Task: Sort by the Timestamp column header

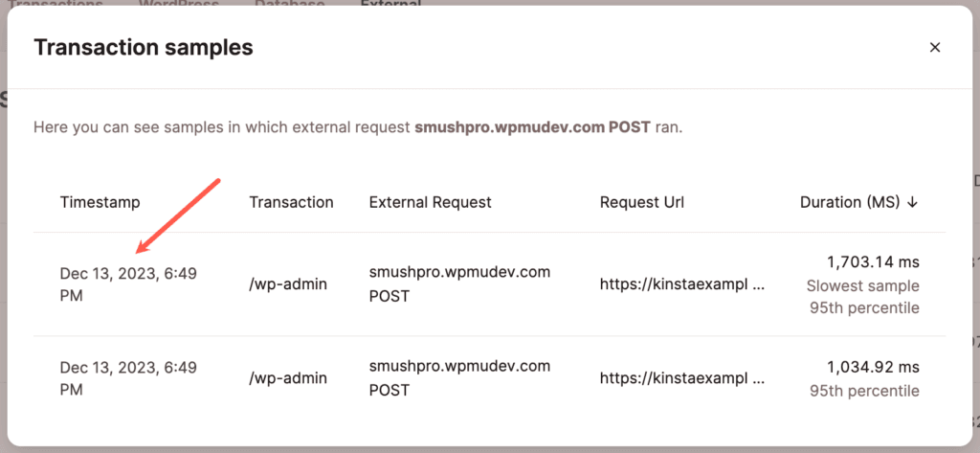Action: click(100, 202)
